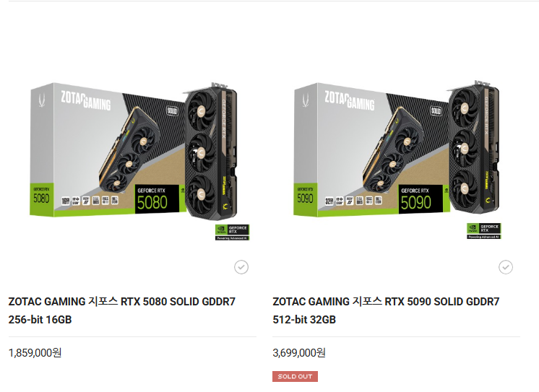Click the upright RTX 5080 graphics card
Image resolution: width=539 pixels, height=392 pixels.
coord(211,151)
